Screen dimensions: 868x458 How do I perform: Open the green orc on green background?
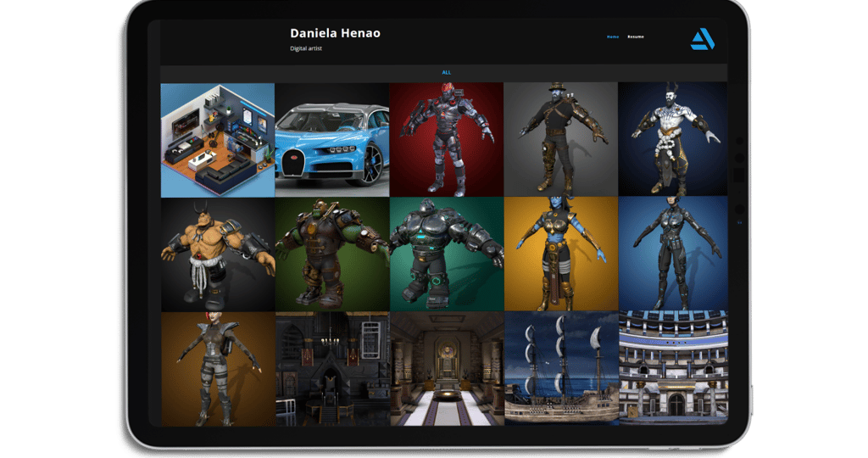[332, 254]
